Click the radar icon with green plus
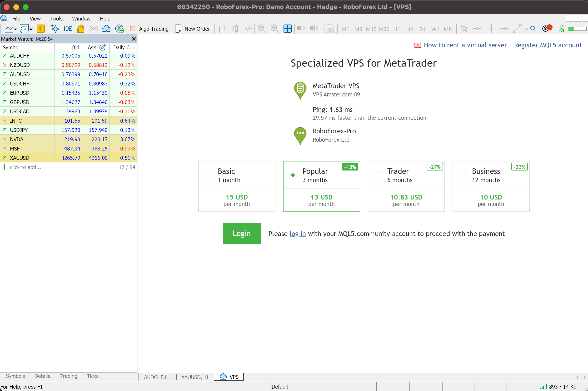Viewport: 588px width, 391px height. [x=120, y=29]
